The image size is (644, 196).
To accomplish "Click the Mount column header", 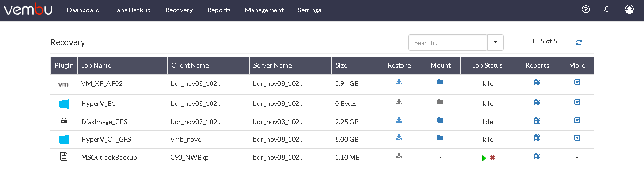I will [x=441, y=65].
